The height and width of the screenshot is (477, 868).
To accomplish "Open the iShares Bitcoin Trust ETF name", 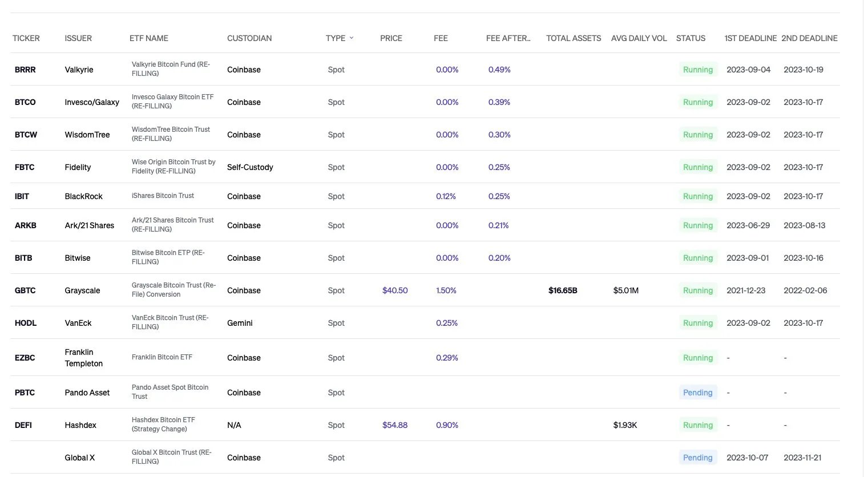I will pyautogui.click(x=163, y=196).
